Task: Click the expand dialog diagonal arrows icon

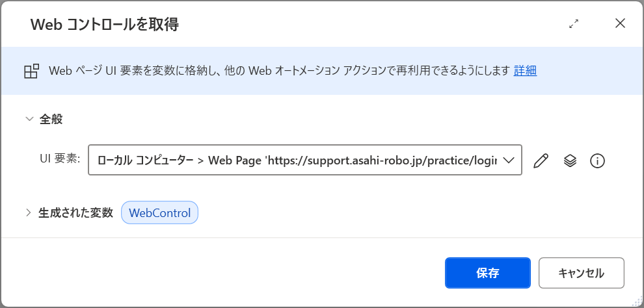Action: [x=573, y=24]
